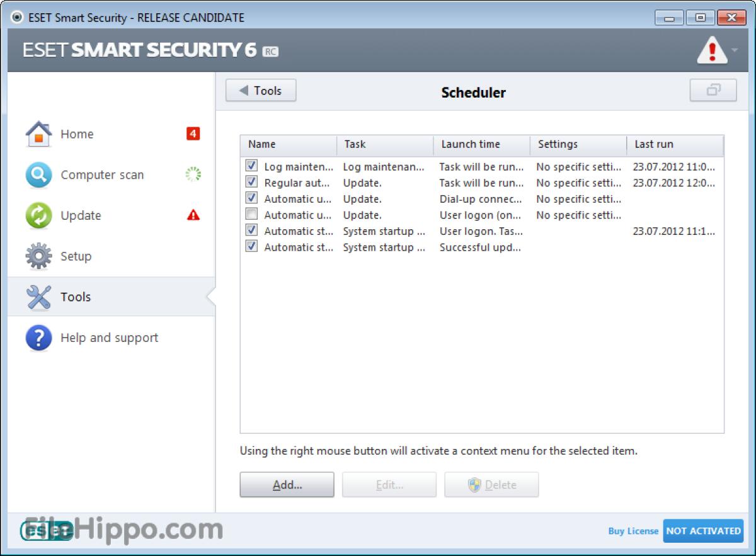Click the Home house icon

[x=38, y=134]
